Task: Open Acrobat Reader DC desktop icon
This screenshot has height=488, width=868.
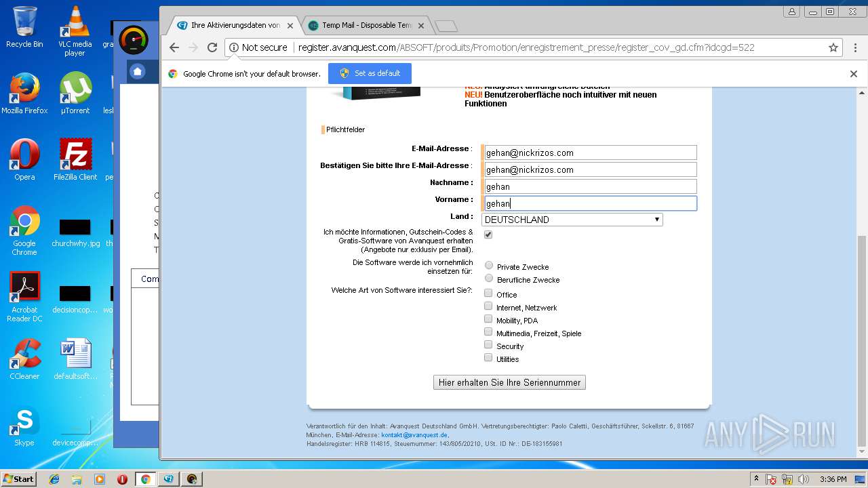Action: point(24,297)
